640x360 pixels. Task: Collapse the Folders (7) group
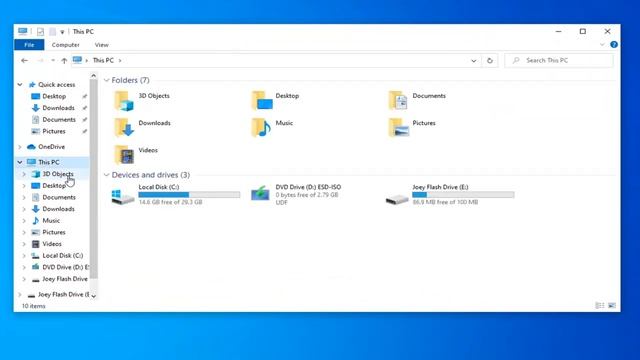(x=107, y=80)
